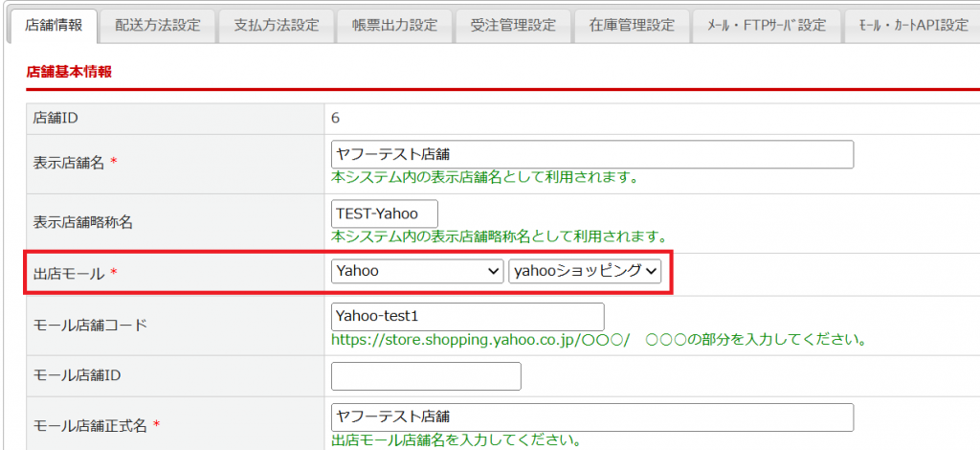Focus the モール店舗正式名 input field

coord(591,416)
